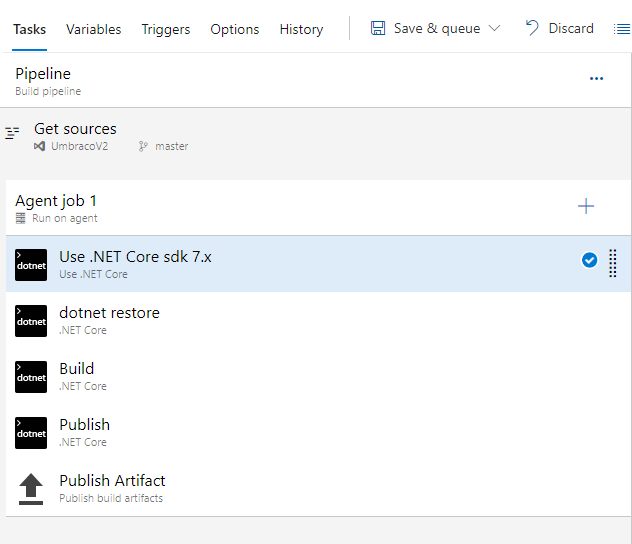
Task: Switch to the Variables tab
Action: [94, 29]
